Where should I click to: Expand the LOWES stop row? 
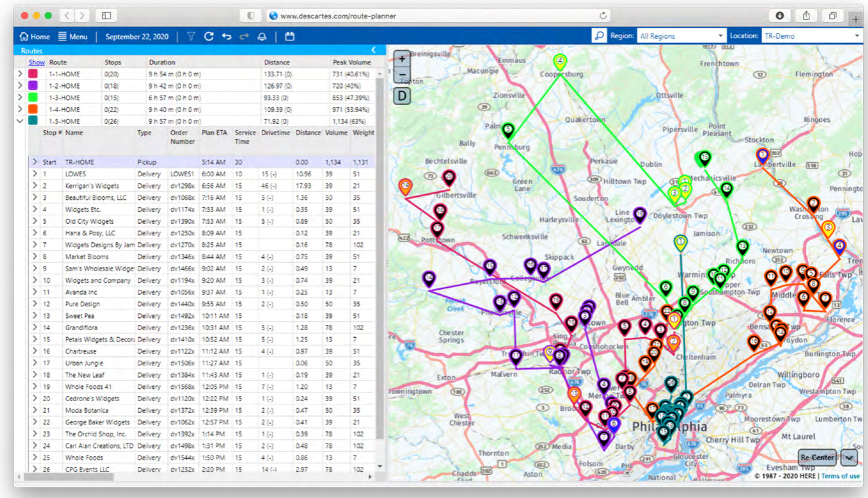tap(34, 174)
